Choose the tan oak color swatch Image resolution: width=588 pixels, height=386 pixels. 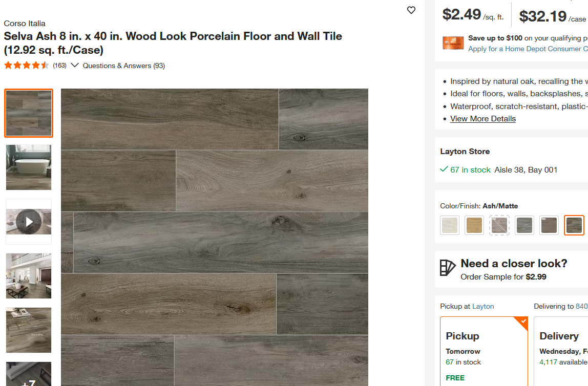pyautogui.click(x=474, y=225)
